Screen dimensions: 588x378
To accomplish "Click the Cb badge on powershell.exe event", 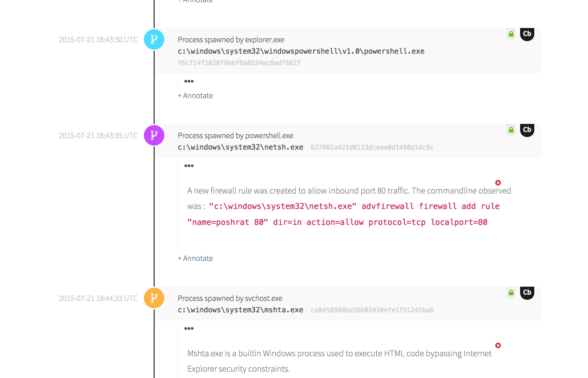I will (527, 34).
